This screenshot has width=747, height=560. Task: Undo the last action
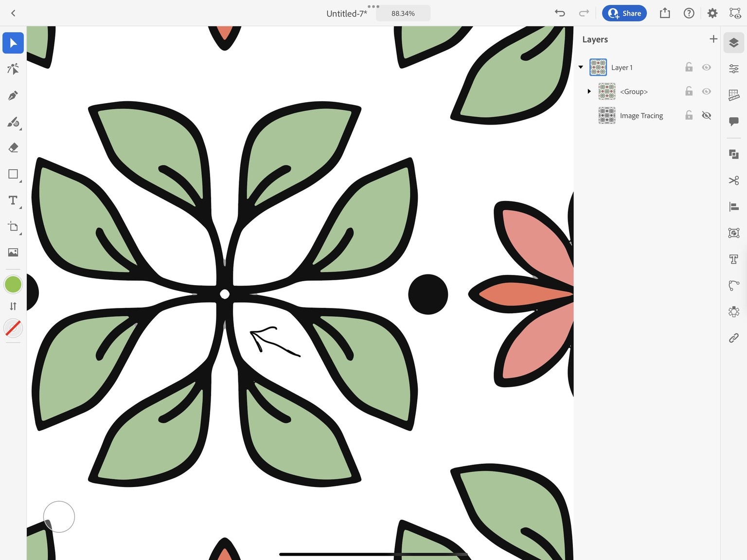pos(560,13)
